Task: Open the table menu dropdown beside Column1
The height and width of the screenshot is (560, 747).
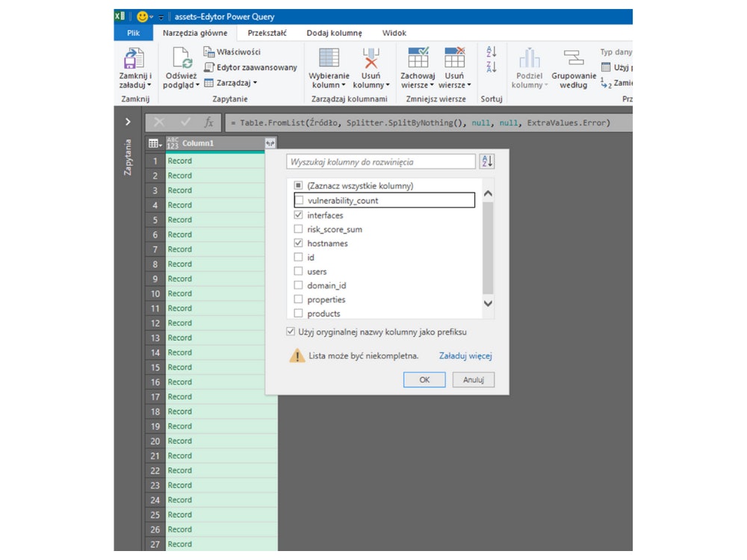Action: [154, 143]
